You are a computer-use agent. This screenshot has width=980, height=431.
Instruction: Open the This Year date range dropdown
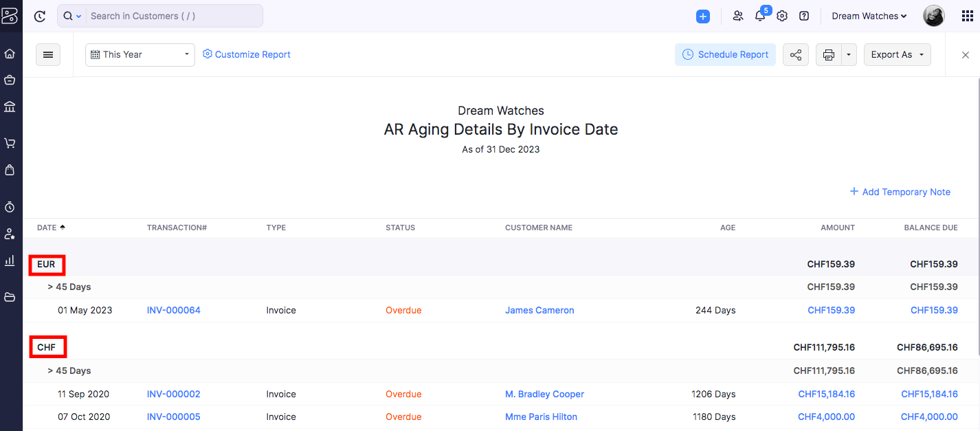point(140,55)
